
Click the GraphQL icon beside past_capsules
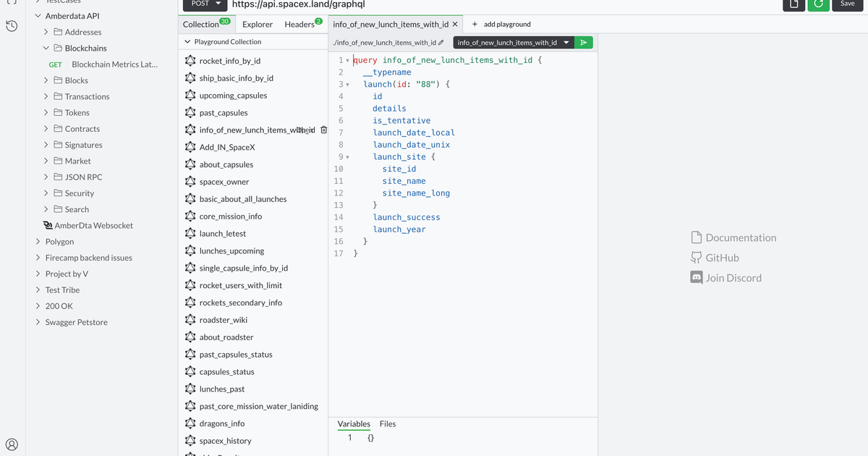[190, 113]
